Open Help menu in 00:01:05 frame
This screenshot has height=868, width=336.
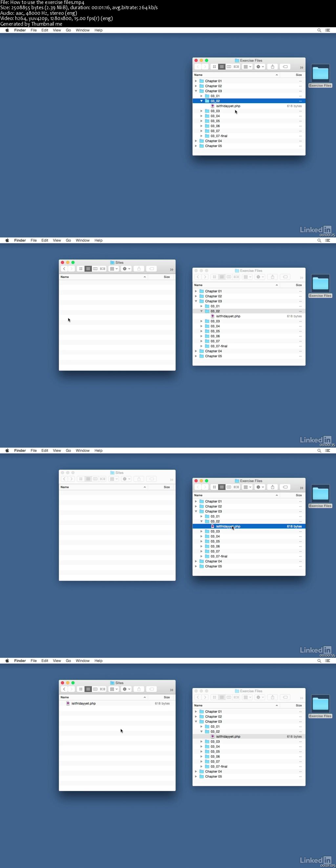[x=98, y=661]
